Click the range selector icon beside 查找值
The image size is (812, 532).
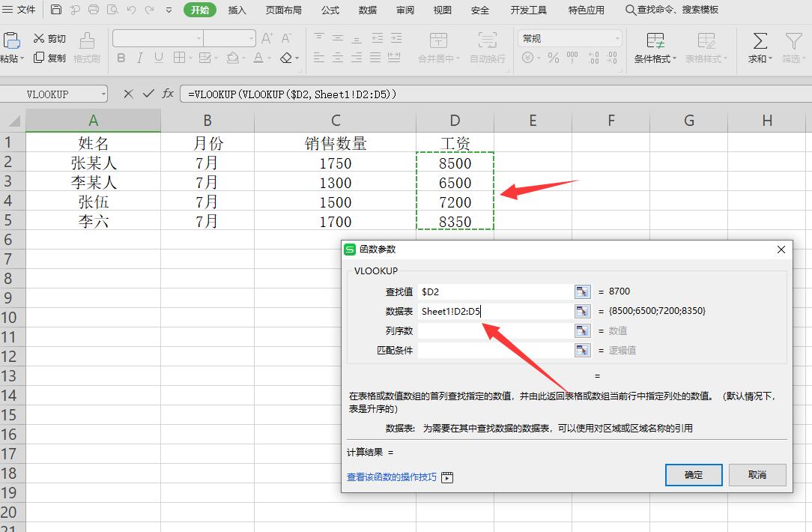pyautogui.click(x=582, y=291)
